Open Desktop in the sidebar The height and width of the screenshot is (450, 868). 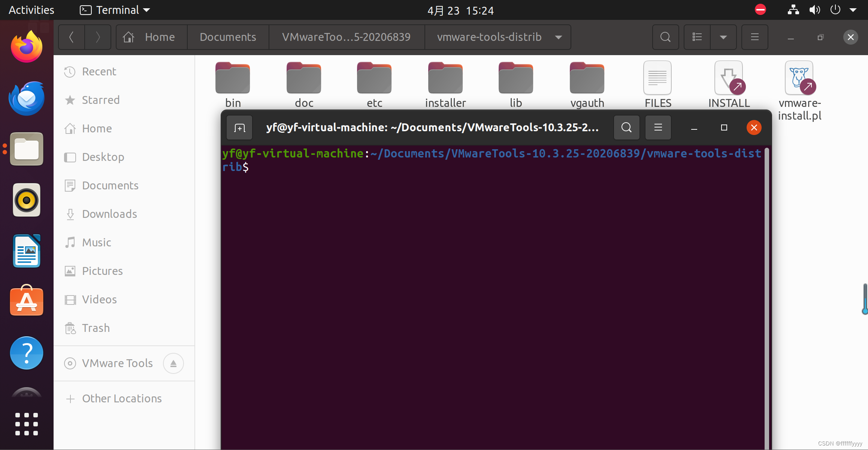pos(124,157)
